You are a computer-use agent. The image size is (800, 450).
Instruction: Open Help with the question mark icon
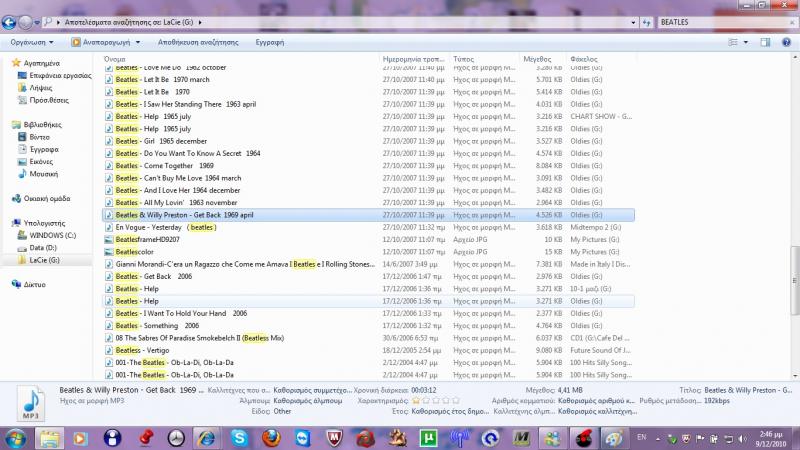click(x=786, y=42)
